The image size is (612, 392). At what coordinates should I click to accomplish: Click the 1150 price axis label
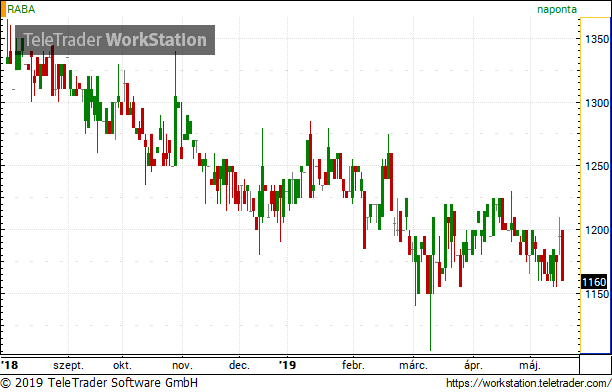(x=597, y=294)
